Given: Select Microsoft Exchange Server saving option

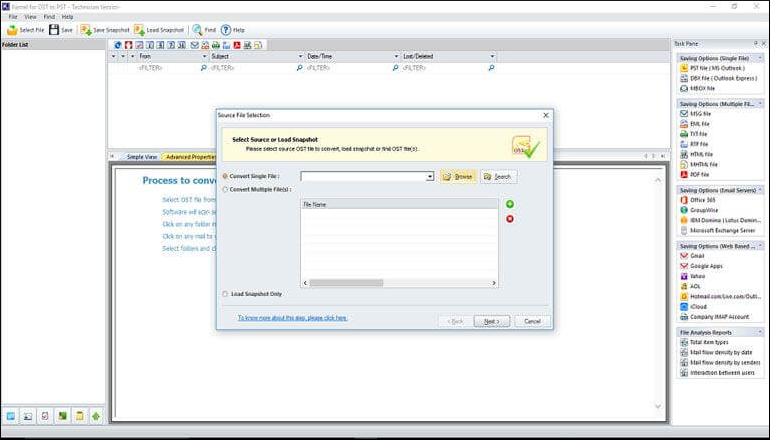Looking at the screenshot, I should pos(717,230).
